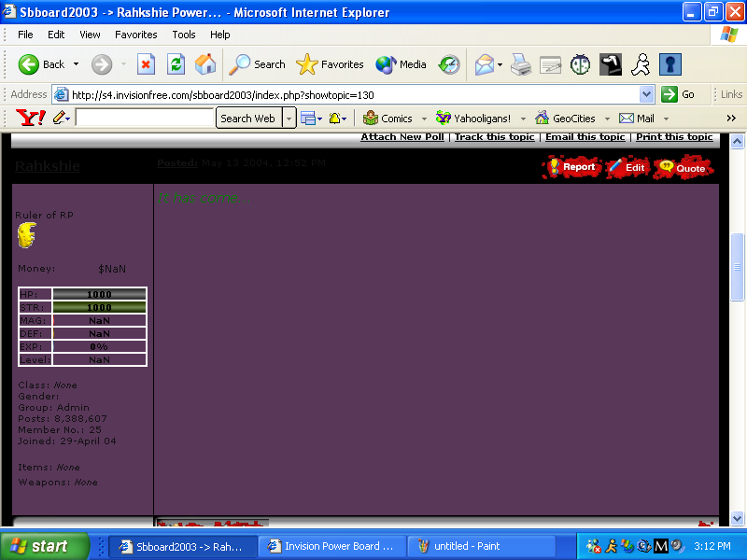Open the Media globe button
The image size is (747, 560).
tap(401, 64)
